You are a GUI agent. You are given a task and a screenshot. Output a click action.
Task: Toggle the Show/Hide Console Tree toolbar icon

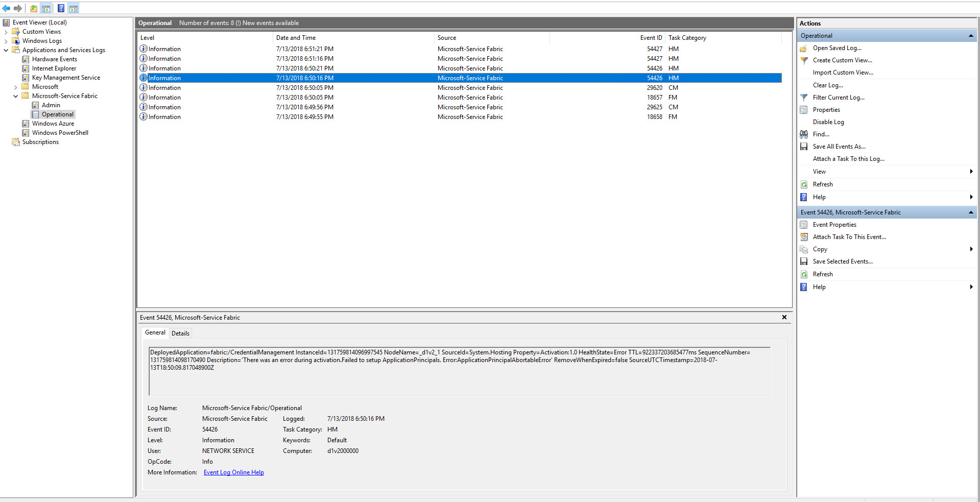[x=46, y=8]
